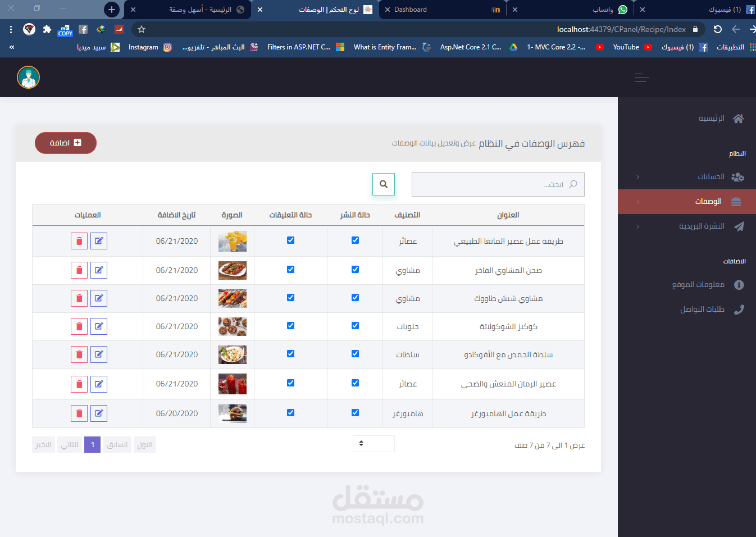Expand the الوصفات sidebar chevron
Image resolution: width=756 pixels, height=537 pixels.
638,201
